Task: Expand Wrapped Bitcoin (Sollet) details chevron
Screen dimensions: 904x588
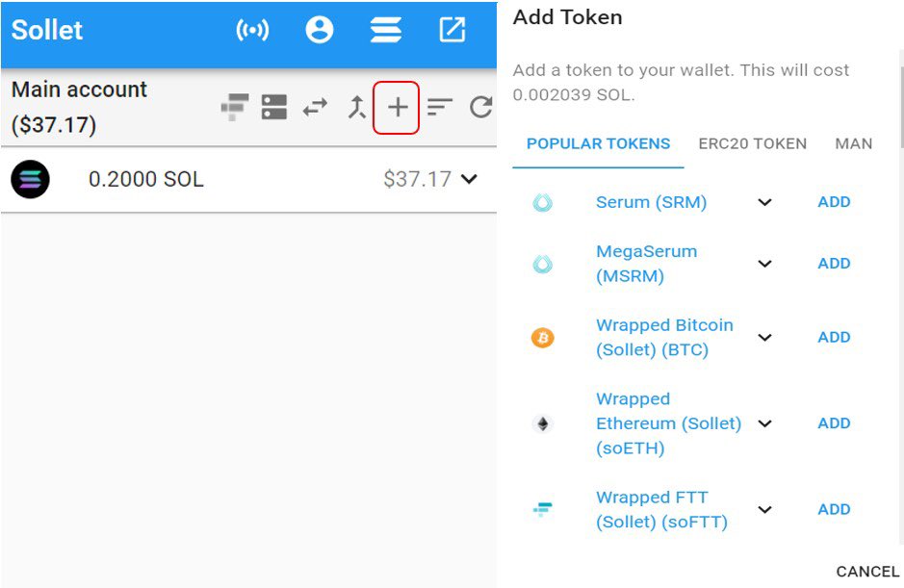Action: (764, 338)
